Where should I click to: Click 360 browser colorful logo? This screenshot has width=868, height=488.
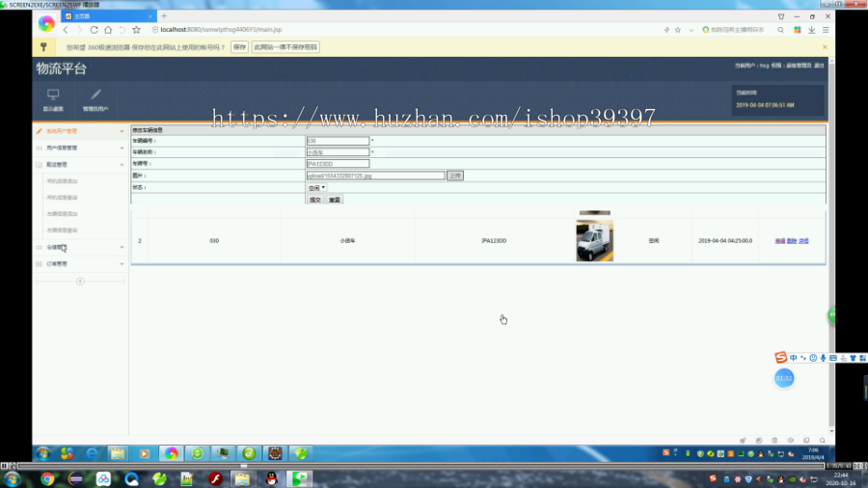coord(46,23)
